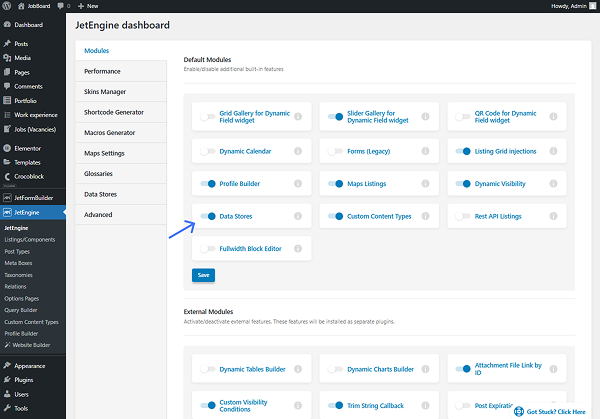Show info for Rest API Listings
This screenshot has height=419, width=600.
click(x=553, y=216)
